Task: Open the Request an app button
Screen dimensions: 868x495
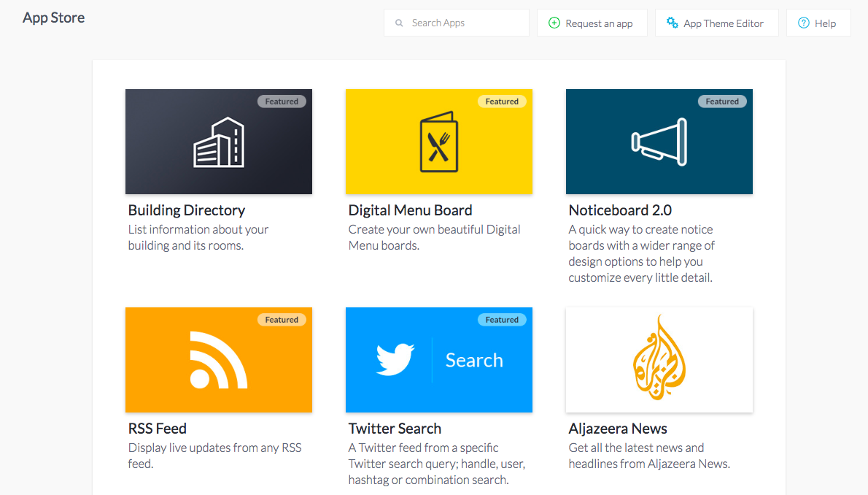Action: point(592,23)
